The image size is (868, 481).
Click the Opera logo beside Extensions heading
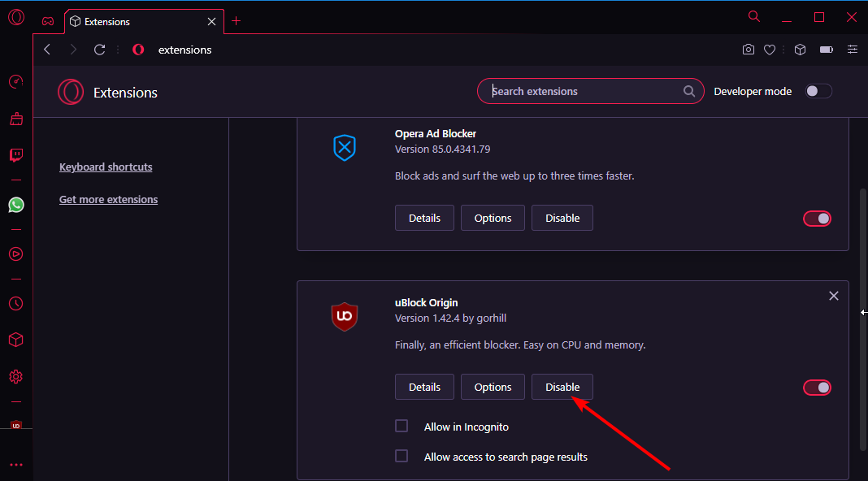71,92
